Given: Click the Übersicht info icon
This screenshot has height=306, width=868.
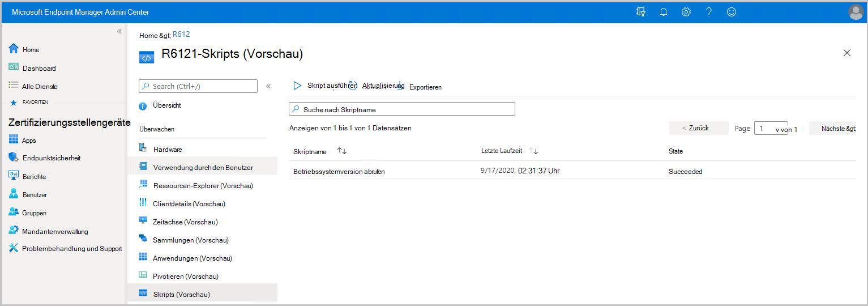Looking at the screenshot, I should (x=143, y=106).
